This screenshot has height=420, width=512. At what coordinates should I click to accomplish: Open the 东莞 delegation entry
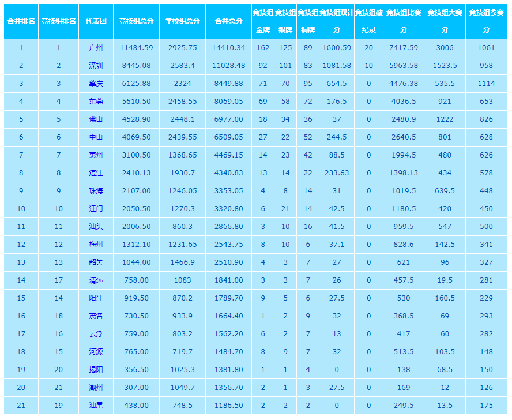[x=96, y=102]
